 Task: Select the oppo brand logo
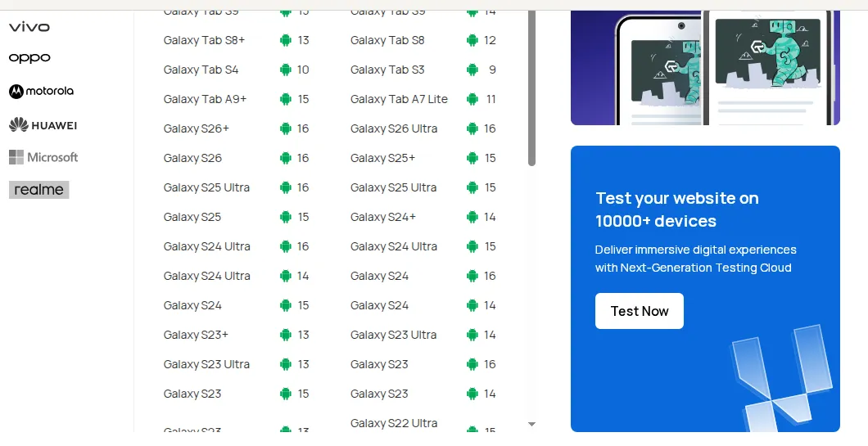point(30,58)
